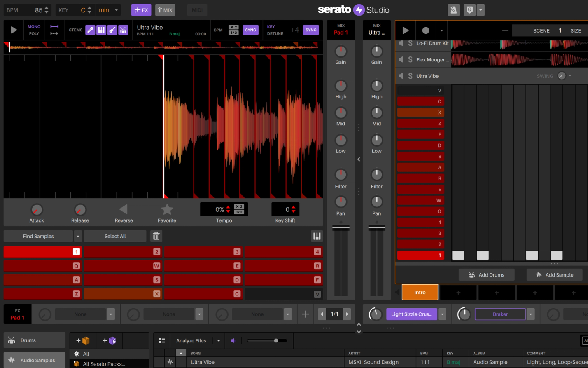The width and height of the screenshot is (588, 368).
Task: Mute the Lo-Fi Drum Kit track
Action: click(x=401, y=43)
